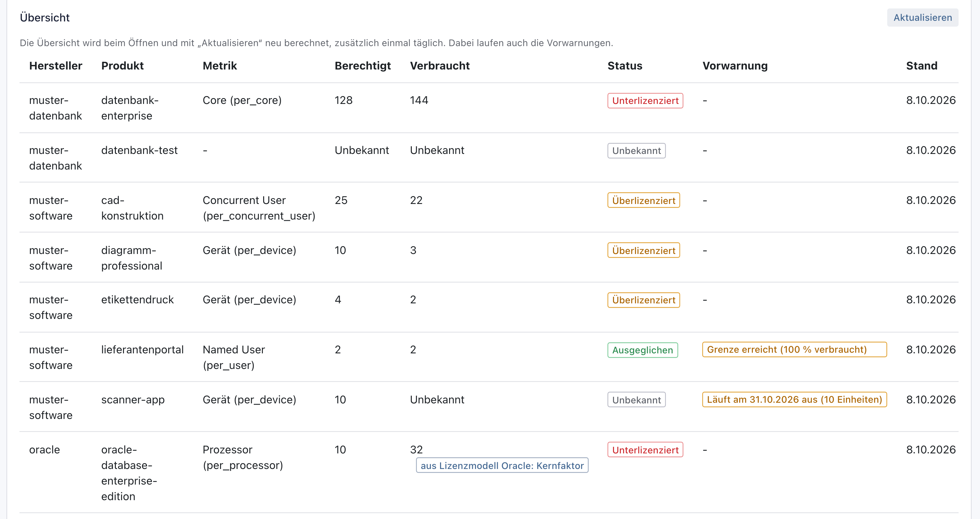This screenshot has height=519, width=980.
Task: Click Überlizenziert badge in cad-konstruktion row
Action: pyautogui.click(x=644, y=200)
